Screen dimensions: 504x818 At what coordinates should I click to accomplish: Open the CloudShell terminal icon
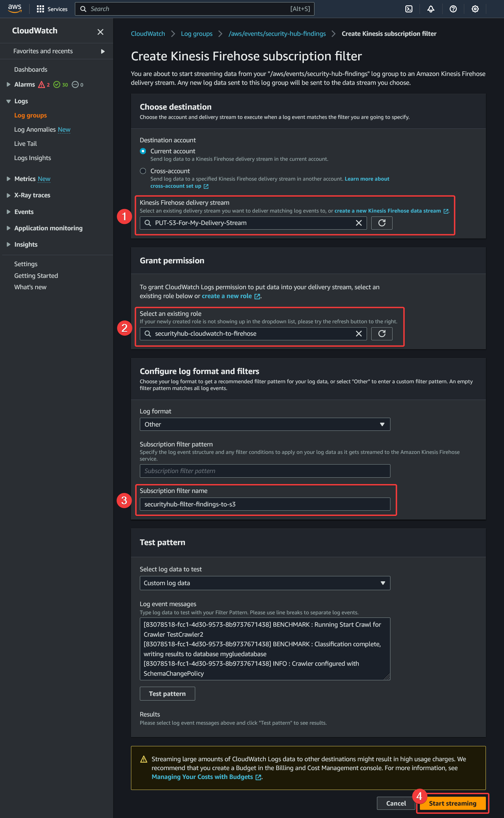tap(409, 9)
